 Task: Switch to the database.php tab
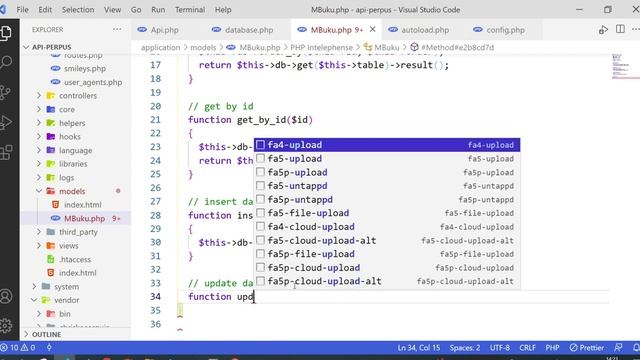tap(249, 30)
